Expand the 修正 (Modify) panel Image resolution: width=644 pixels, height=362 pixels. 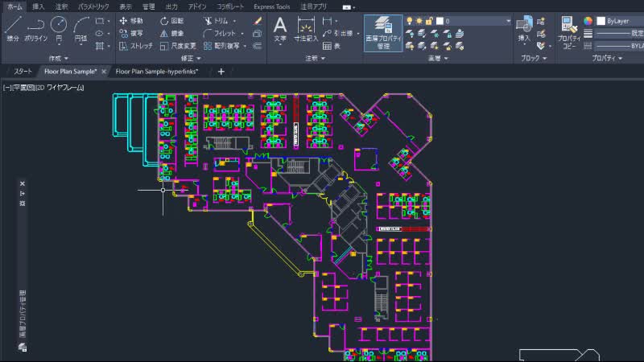pos(191,59)
